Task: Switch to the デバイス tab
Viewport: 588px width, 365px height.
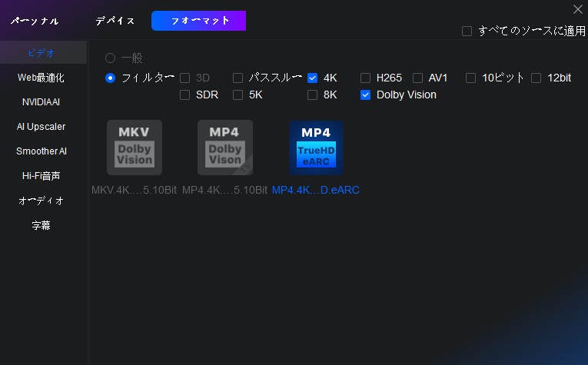Action: click(x=115, y=21)
